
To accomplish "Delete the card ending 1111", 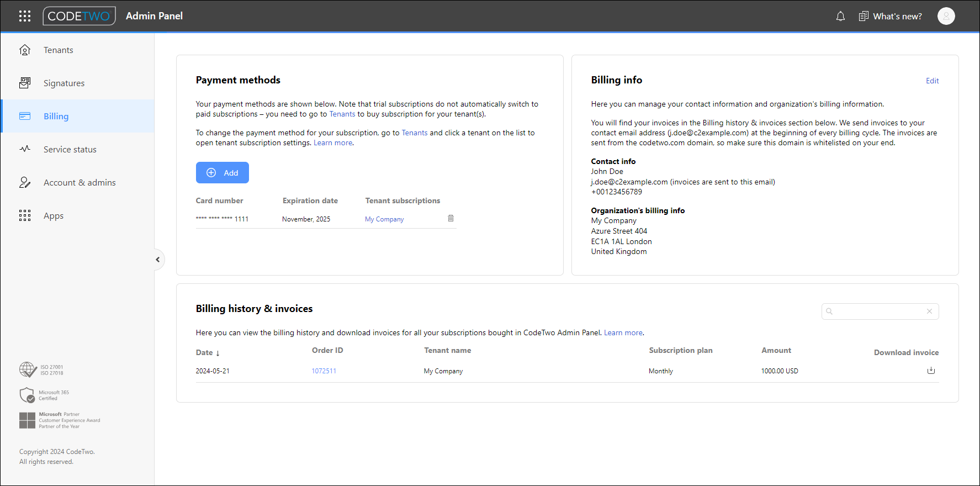I will [451, 218].
